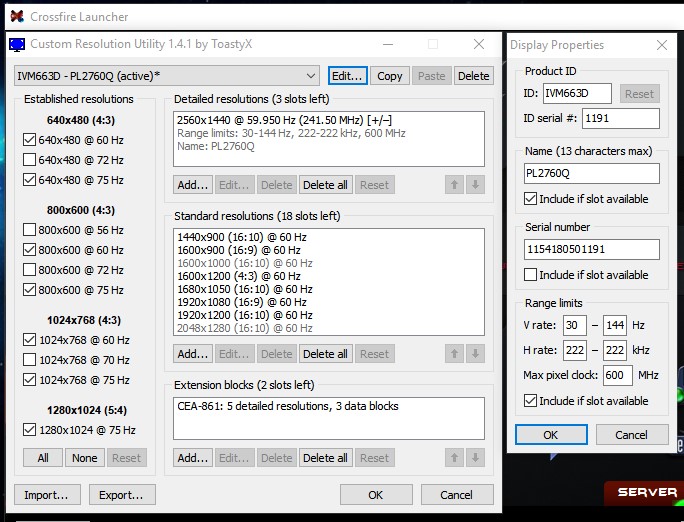Toggle 640x480 @ 60 Hz checkbox

[29, 140]
